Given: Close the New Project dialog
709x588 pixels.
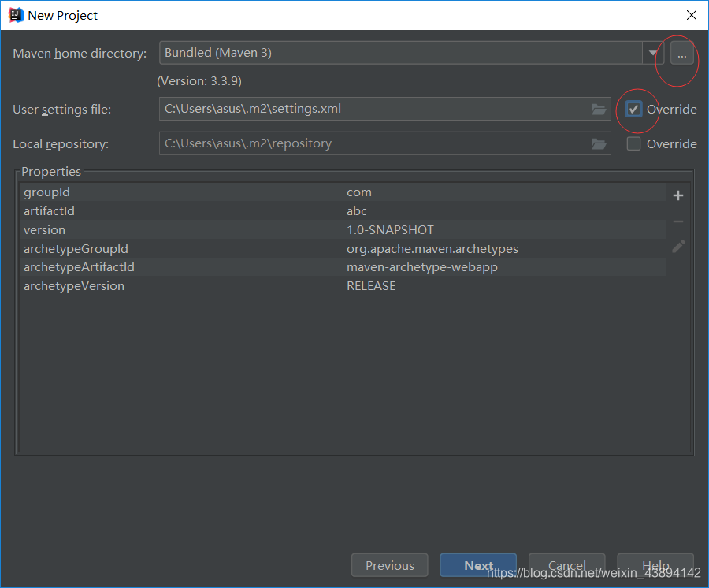Looking at the screenshot, I should (x=692, y=15).
